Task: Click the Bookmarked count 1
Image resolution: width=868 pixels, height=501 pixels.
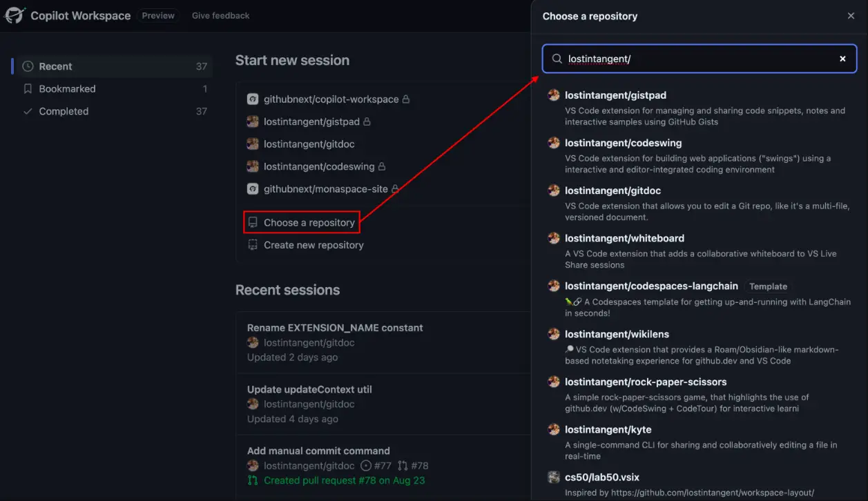Action: pyautogui.click(x=205, y=89)
